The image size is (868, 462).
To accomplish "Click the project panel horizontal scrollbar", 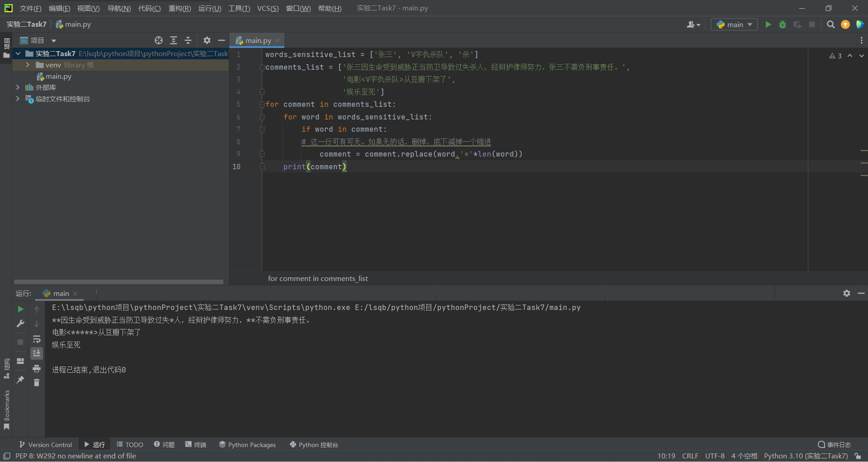I will click(x=118, y=281).
